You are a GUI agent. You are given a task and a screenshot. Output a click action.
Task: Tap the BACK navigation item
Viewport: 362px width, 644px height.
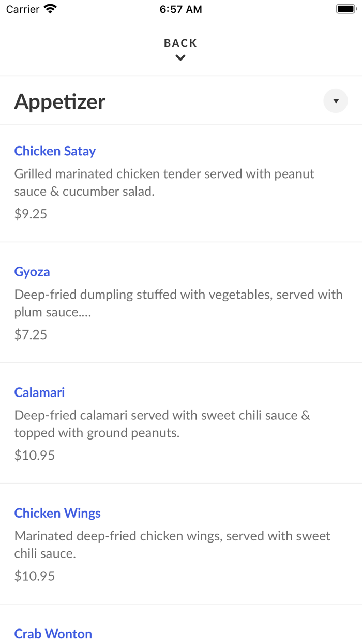tap(180, 43)
